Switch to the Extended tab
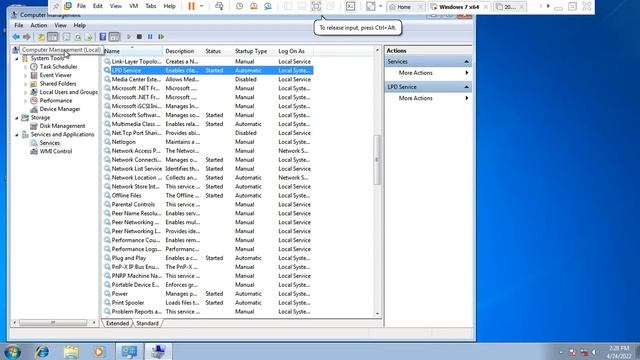Image resolution: width=640 pixels, height=360 pixels. [x=117, y=323]
